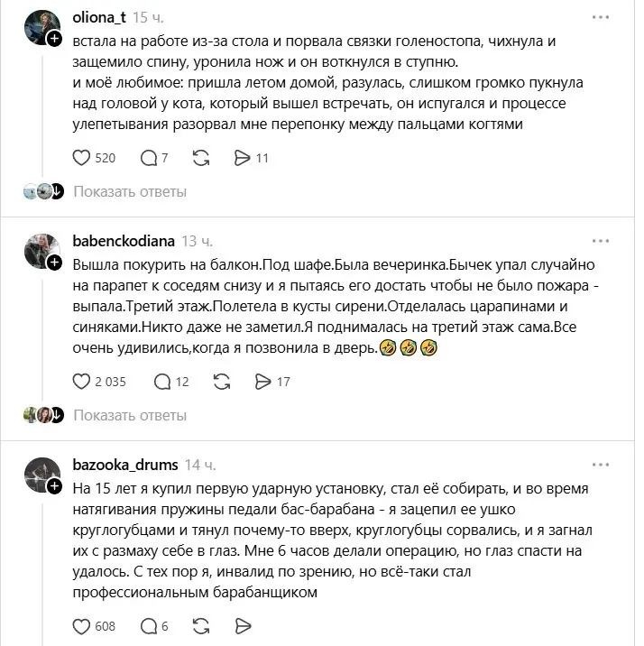Open the 12 comments on babenckodiana's post

tap(161, 382)
